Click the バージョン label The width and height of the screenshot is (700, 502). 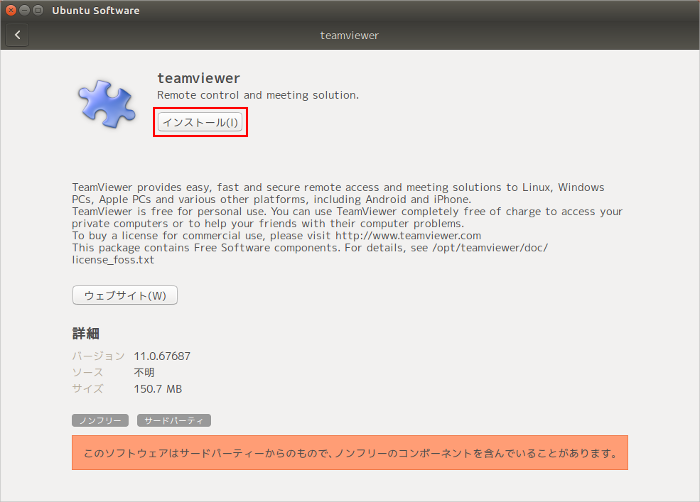coord(98,356)
